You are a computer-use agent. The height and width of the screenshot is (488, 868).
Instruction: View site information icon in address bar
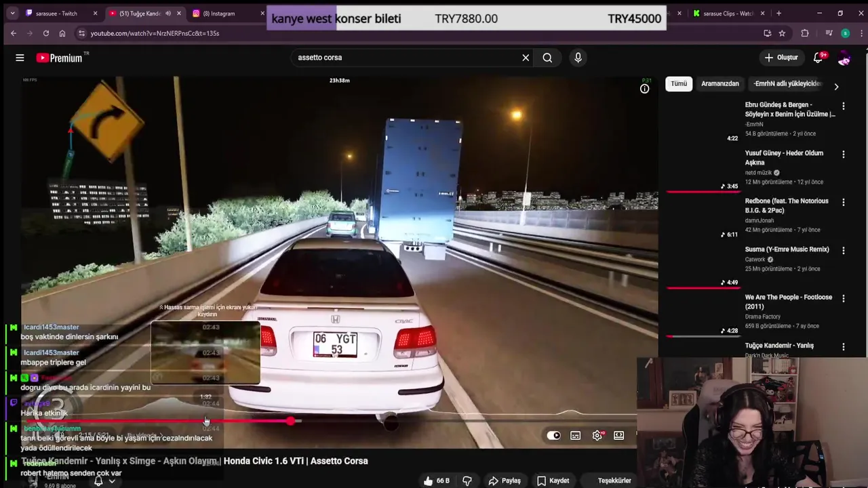pos(81,33)
